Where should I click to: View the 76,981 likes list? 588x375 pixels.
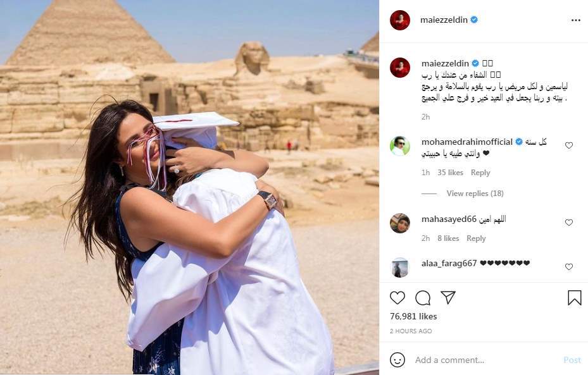click(x=413, y=317)
